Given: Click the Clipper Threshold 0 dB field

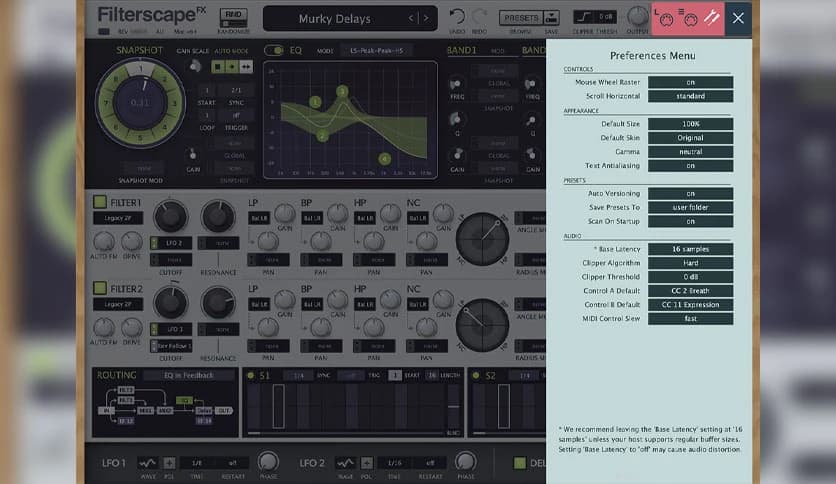Looking at the screenshot, I should click(690, 277).
